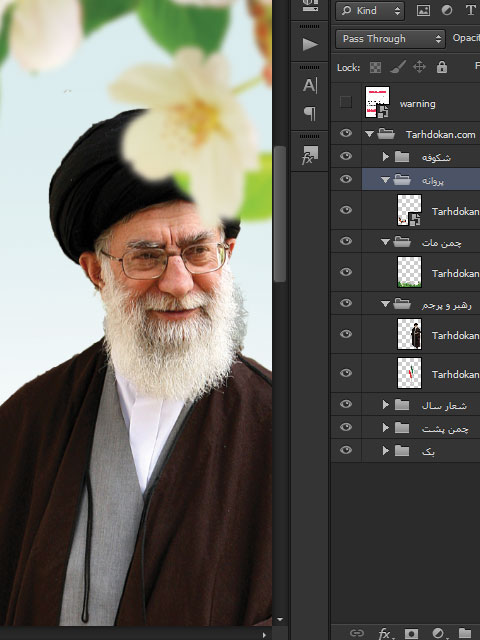Open the Character panel icon
This screenshot has width=480, height=640.
[x=310, y=85]
